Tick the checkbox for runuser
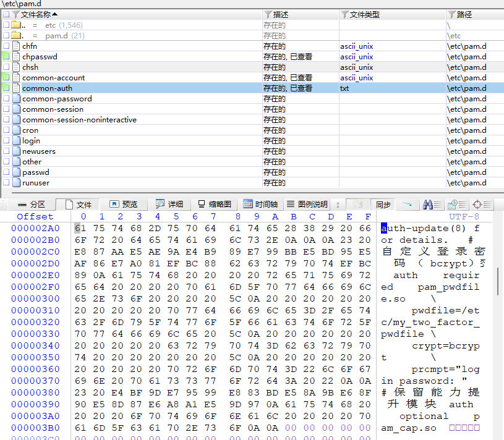This screenshot has width=504, height=440. tap(6, 183)
